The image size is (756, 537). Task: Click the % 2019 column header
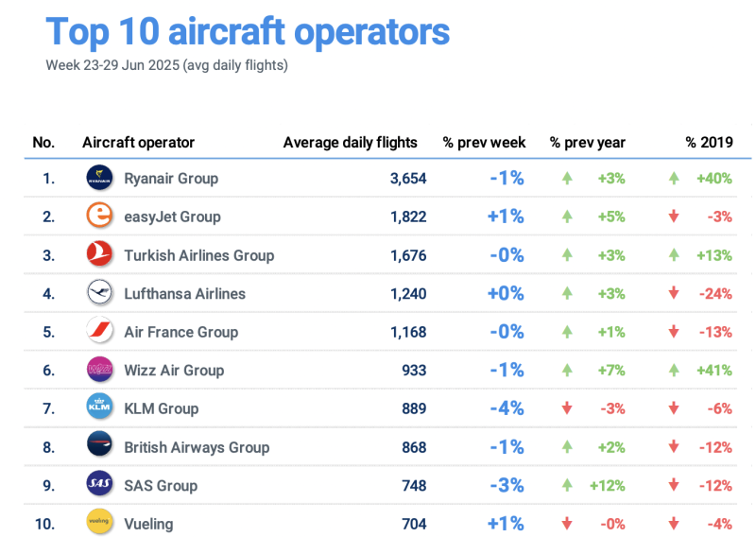[709, 143]
